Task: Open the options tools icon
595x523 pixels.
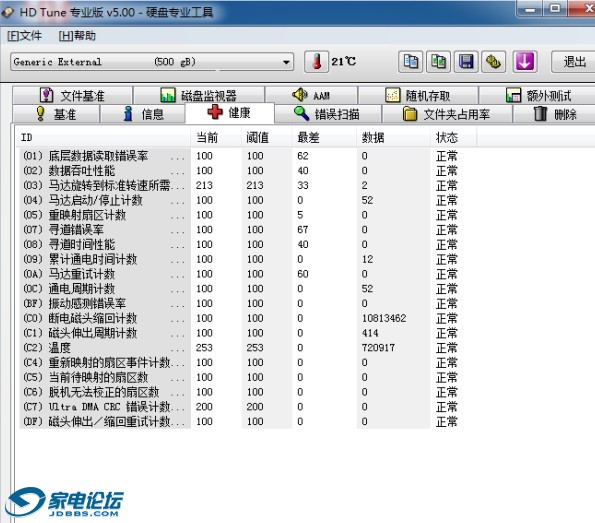Action: (493, 61)
